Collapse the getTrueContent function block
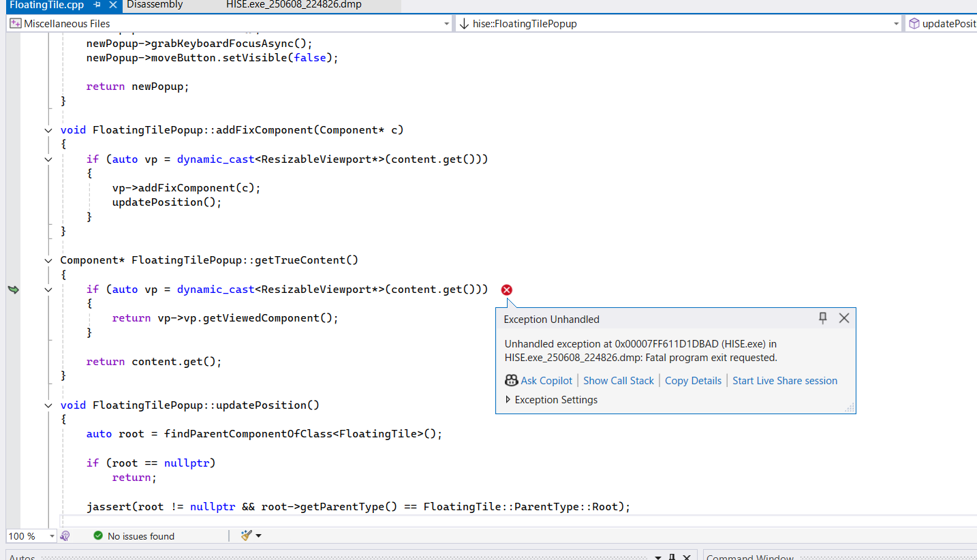The height and width of the screenshot is (560, 977). point(48,260)
